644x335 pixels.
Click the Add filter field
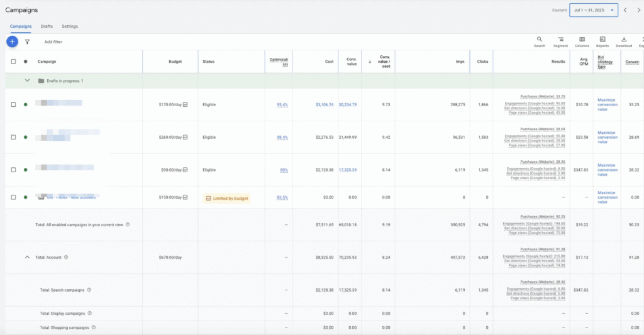[x=53, y=42]
